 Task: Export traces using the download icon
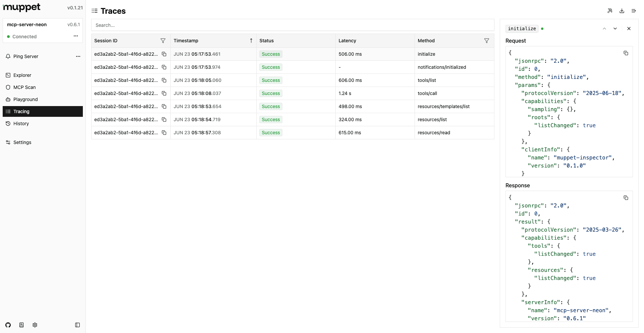(622, 11)
